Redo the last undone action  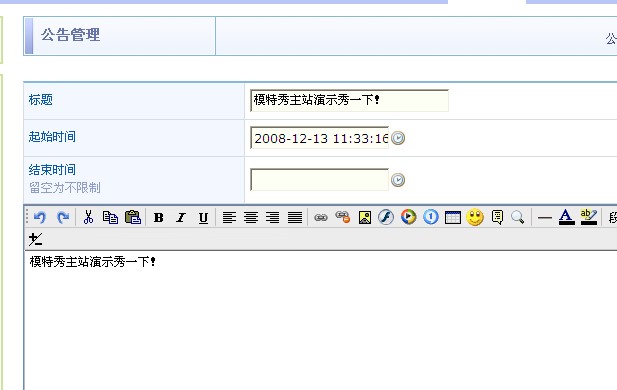point(63,217)
